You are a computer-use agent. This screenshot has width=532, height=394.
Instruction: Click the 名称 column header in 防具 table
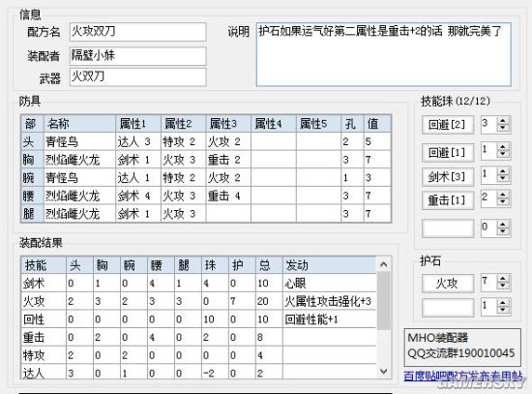(79, 124)
